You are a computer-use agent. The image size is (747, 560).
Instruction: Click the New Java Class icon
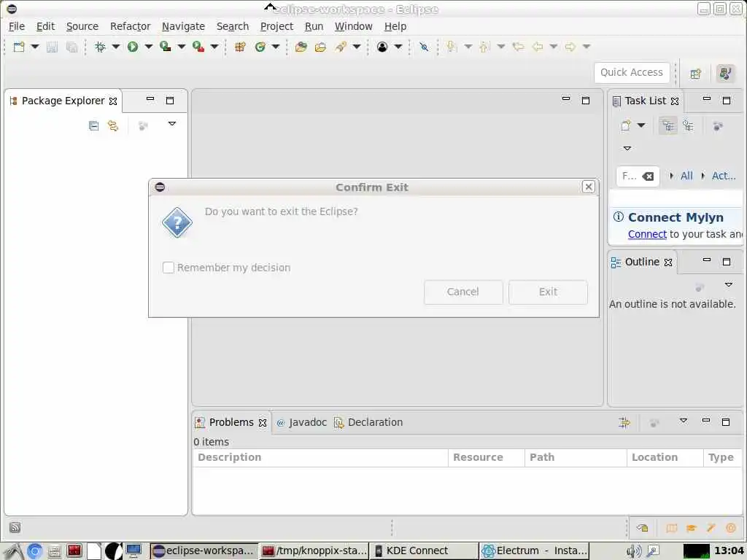(x=260, y=47)
